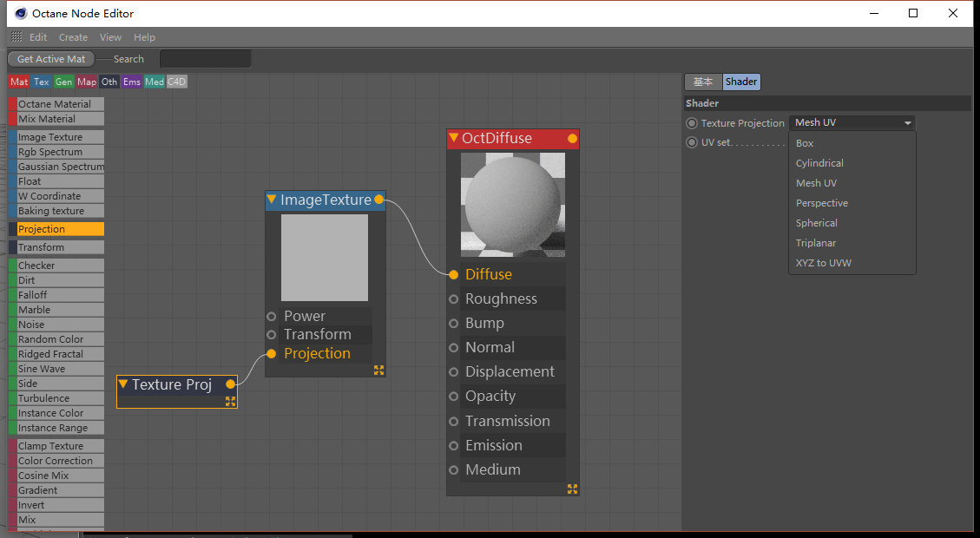Image resolution: width=980 pixels, height=538 pixels.
Task: Click the Power input port on ImageTexture
Action: point(271,316)
